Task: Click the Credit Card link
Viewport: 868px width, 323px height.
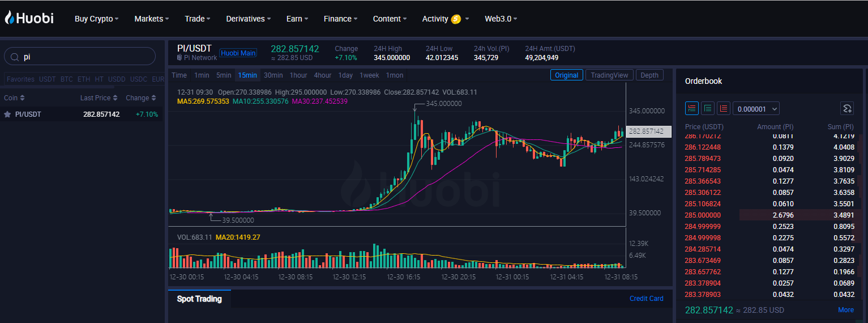Action: pyautogui.click(x=646, y=299)
